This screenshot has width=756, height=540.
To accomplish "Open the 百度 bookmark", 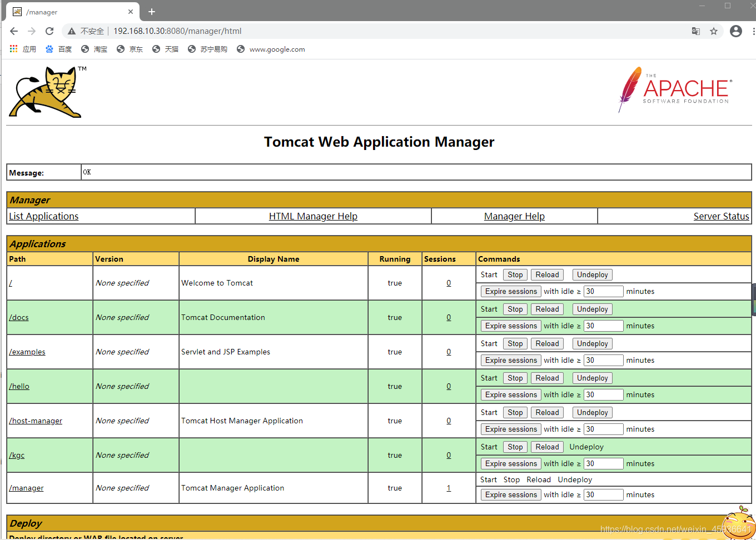I will click(58, 49).
